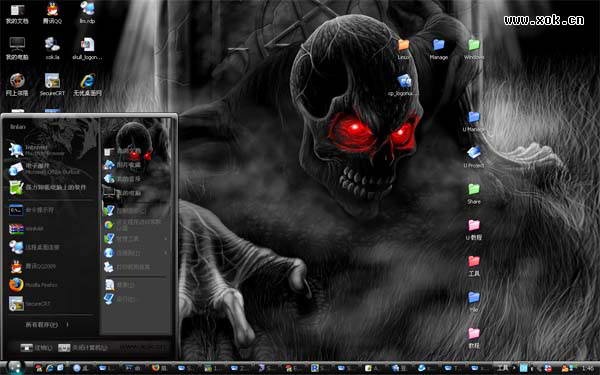Screen dimensions: 600x375
Task: Select the .rdp remote desktop file icon
Action: point(88,13)
